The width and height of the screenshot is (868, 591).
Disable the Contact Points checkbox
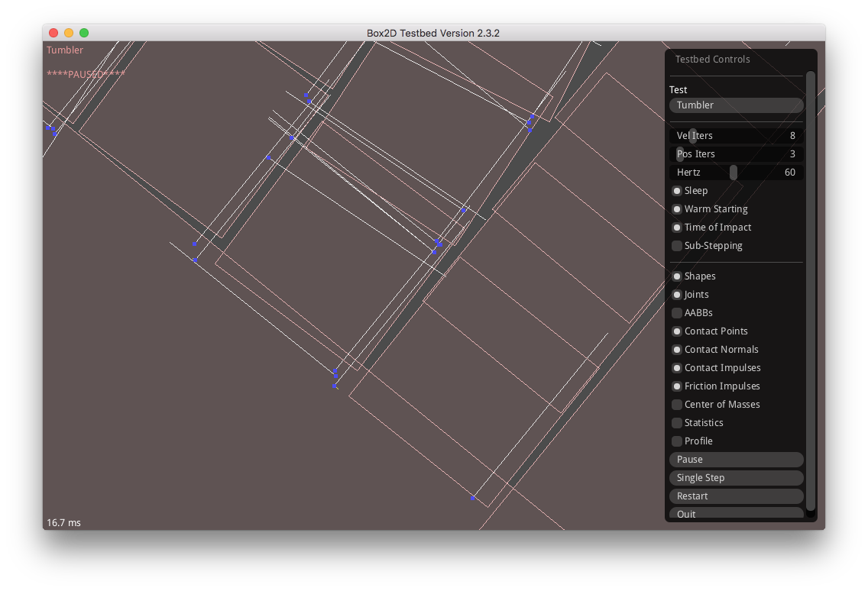[x=677, y=331]
